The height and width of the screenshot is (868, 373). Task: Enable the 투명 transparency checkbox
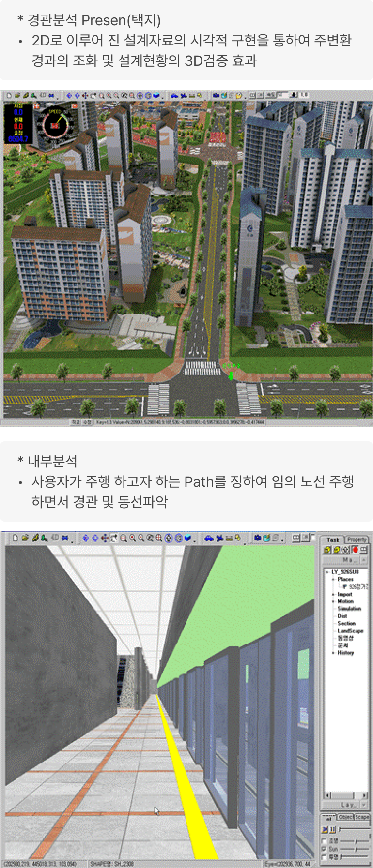324,857
